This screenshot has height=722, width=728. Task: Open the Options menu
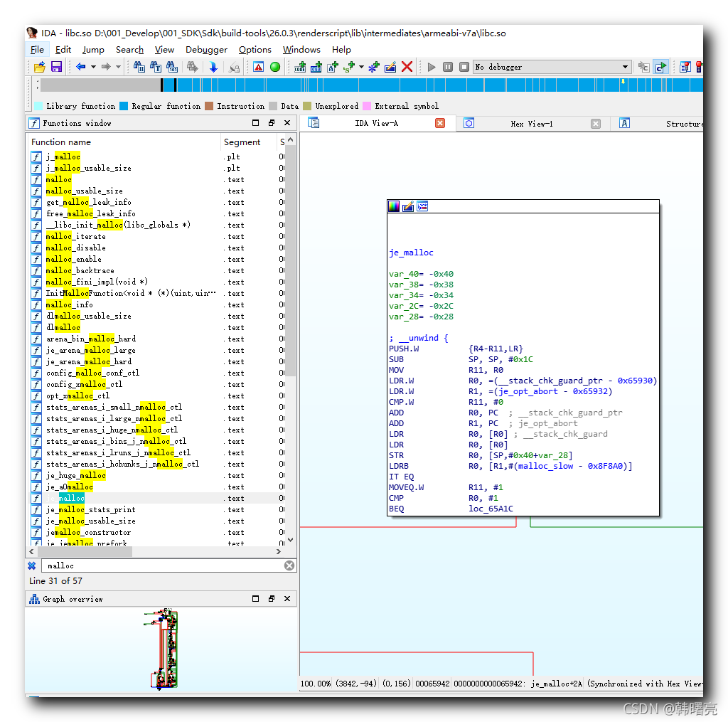pos(255,49)
